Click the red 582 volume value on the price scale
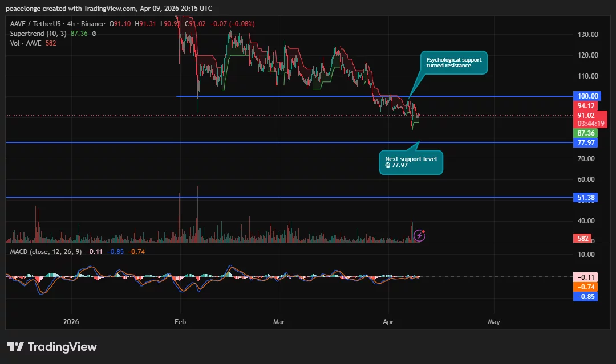This screenshot has width=616, height=364. click(x=583, y=239)
